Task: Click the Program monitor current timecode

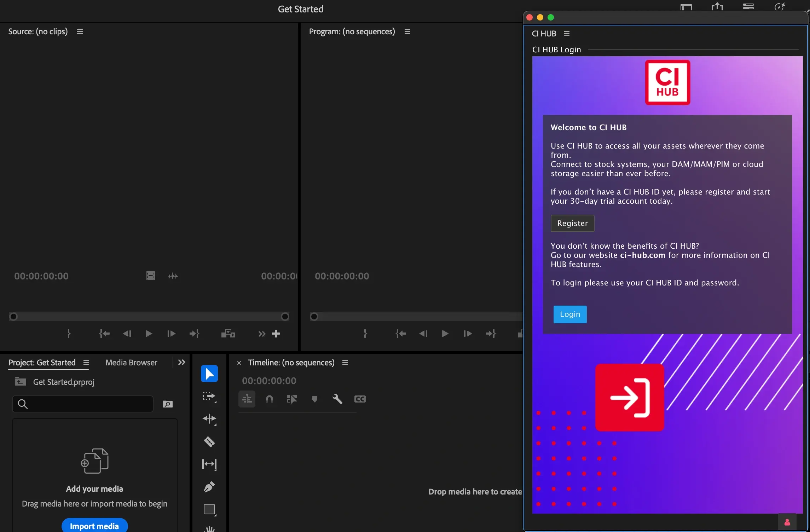Action: (342, 276)
